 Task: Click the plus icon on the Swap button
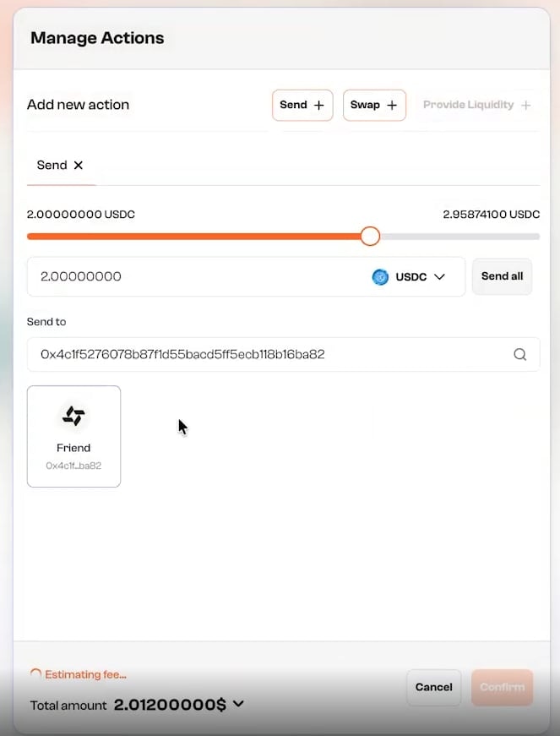point(391,105)
